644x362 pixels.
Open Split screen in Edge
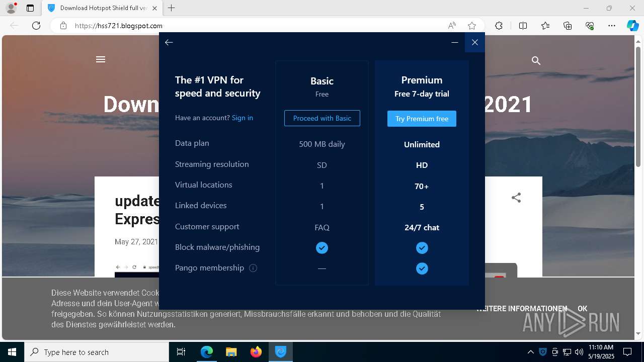click(x=523, y=26)
